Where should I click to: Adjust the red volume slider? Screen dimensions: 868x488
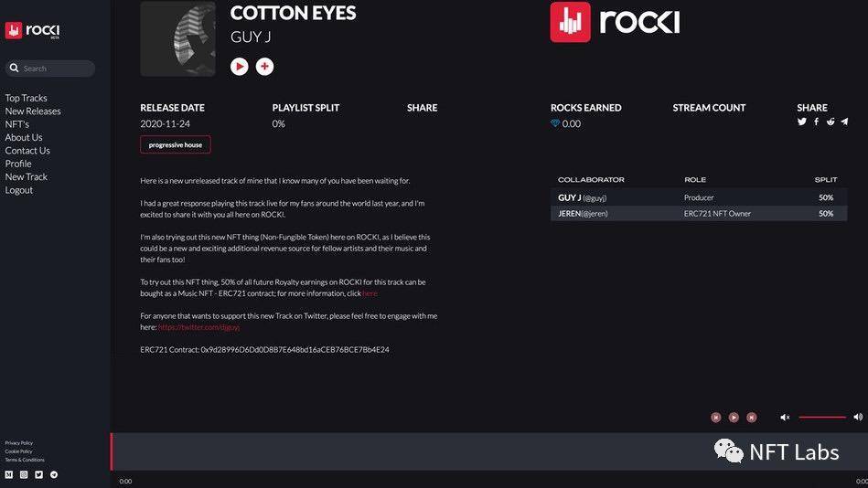[822, 417]
